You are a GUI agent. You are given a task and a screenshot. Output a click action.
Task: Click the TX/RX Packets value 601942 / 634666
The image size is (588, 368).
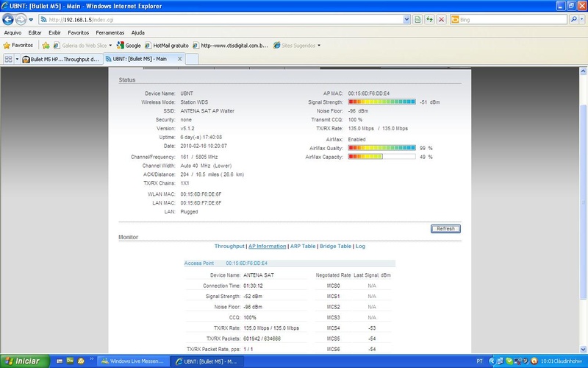tap(262, 339)
